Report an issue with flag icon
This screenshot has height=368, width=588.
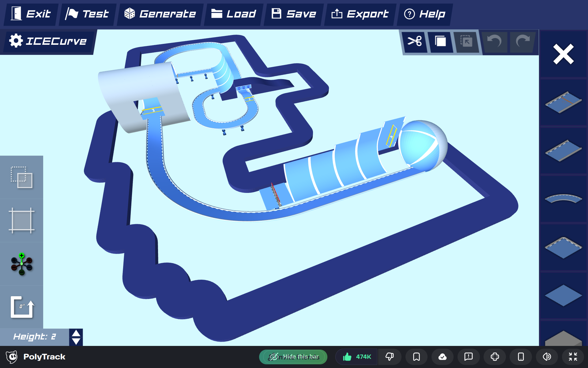pyautogui.click(x=469, y=357)
